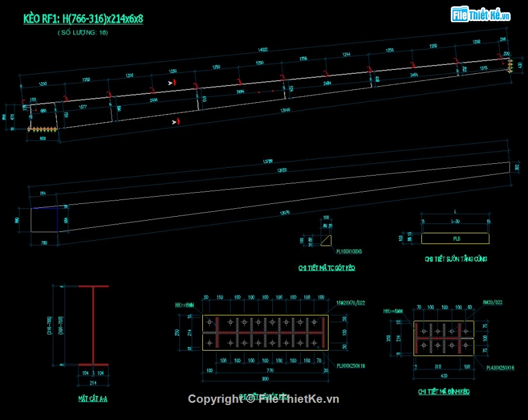This screenshot has height=420, width=528.
Task: Click the "MẶT CẮT A-A" section label
Action: pos(93,399)
